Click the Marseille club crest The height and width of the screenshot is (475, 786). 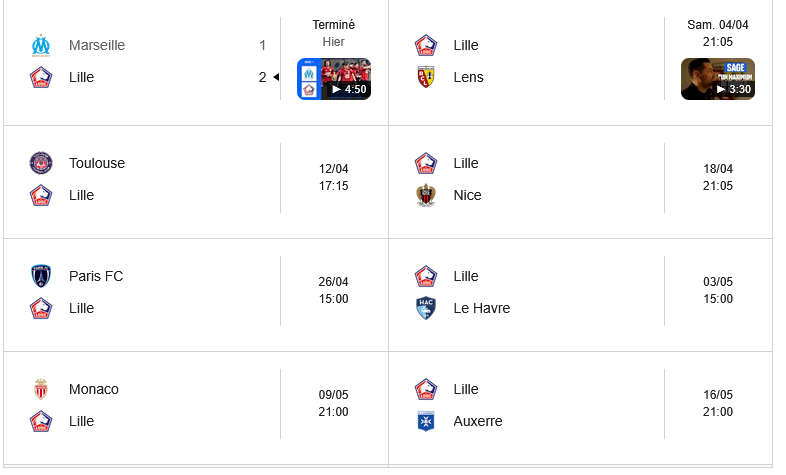tap(40, 45)
